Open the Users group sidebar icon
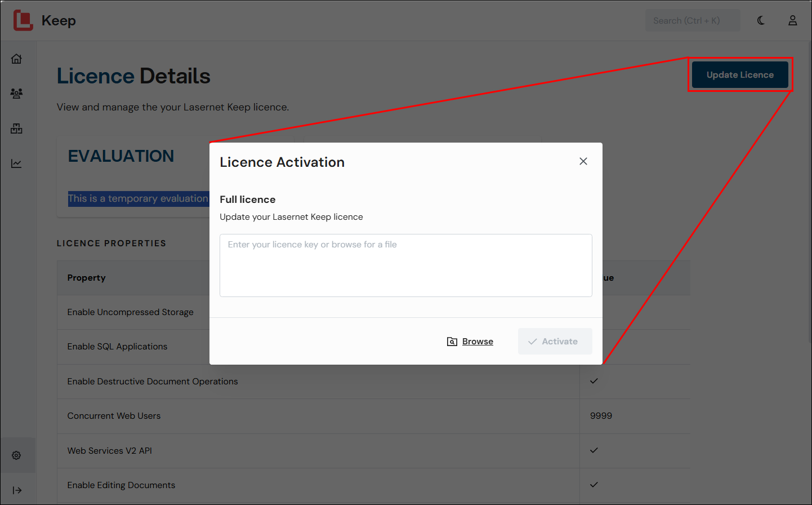 pyautogui.click(x=16, y=94)
